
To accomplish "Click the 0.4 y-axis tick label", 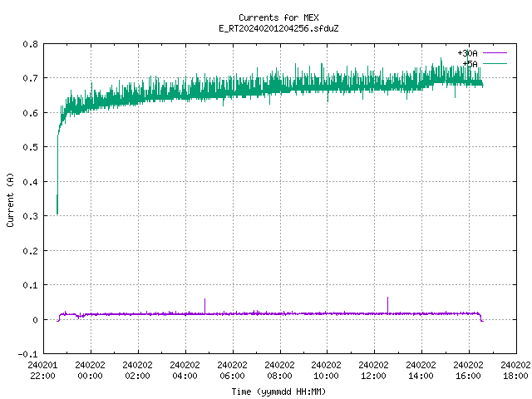I will point(30,182).
